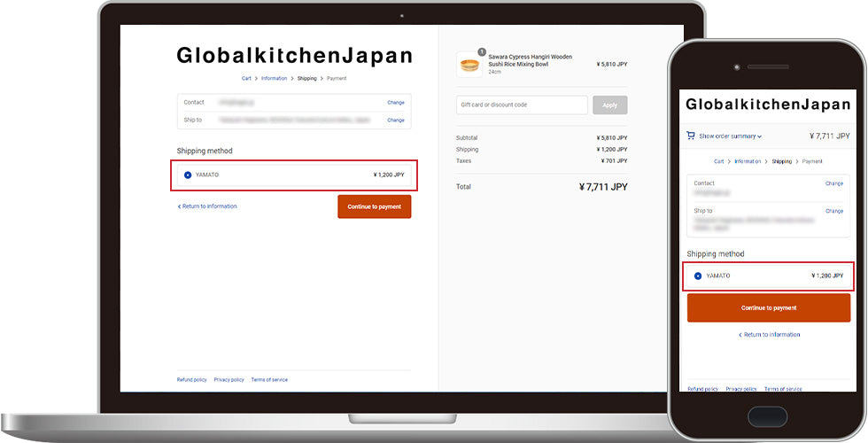The width and height of the screenshot is (868, 443).
Task: Go to Information breadcrumb on phone
Action: pos(748,161)
